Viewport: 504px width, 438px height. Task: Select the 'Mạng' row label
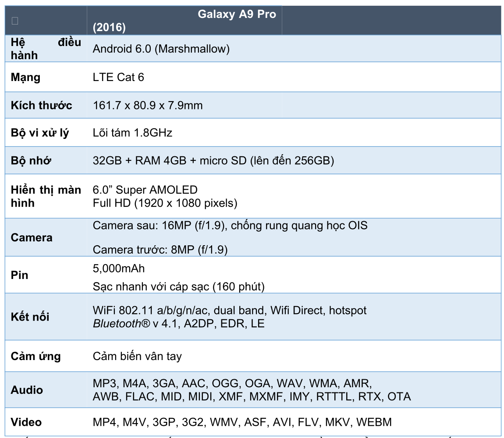[25, 78]
